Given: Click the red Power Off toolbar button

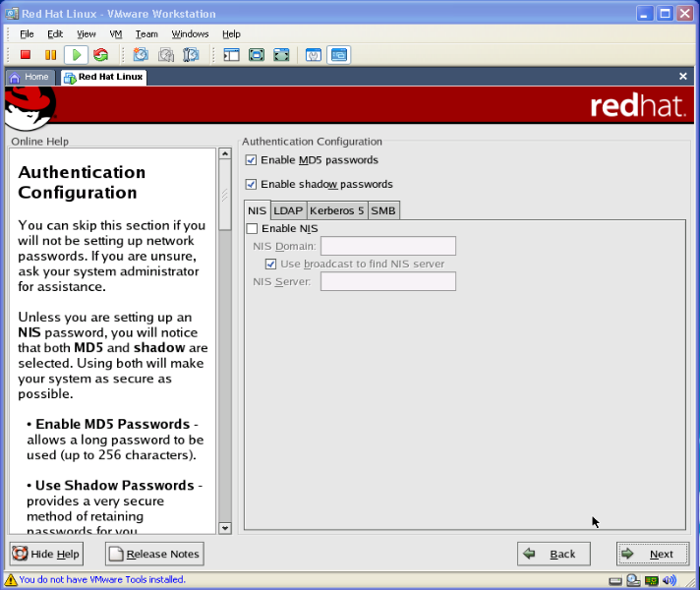Looking at the screenshot, I should [x=26, y=55].
